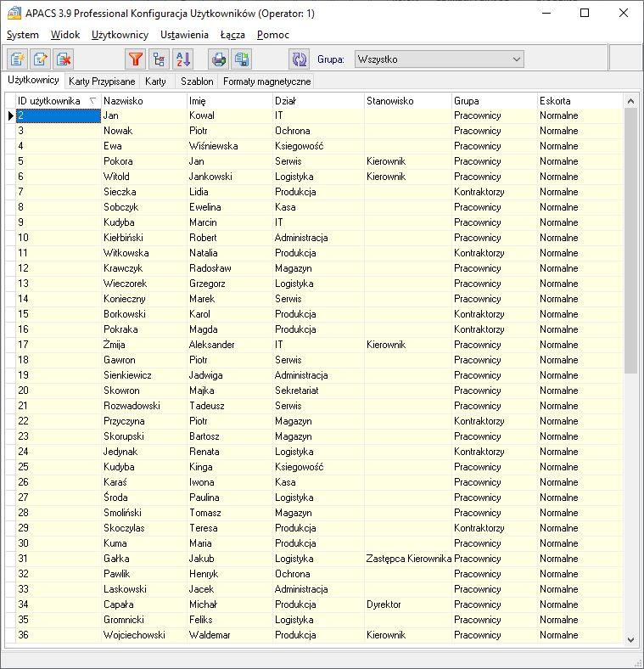This screenshot has width=644, height=669.
Task: Sort by Imię column header
Action: coord(230,101)
